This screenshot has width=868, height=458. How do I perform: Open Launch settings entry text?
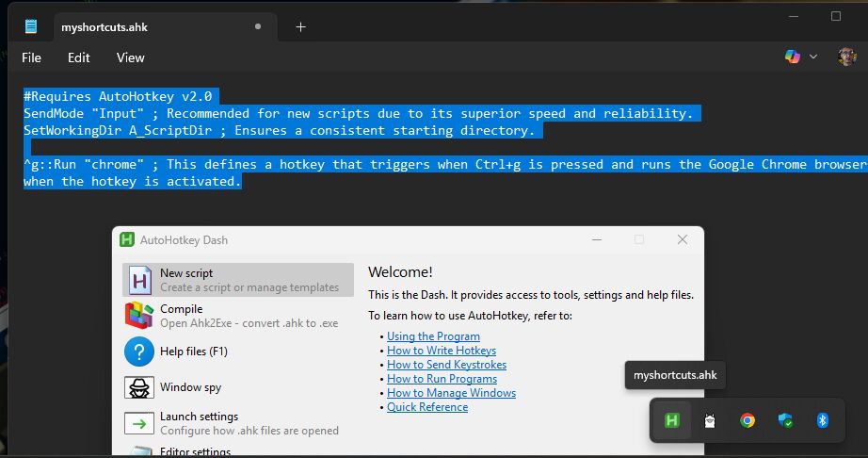click(x=200, y=417)
